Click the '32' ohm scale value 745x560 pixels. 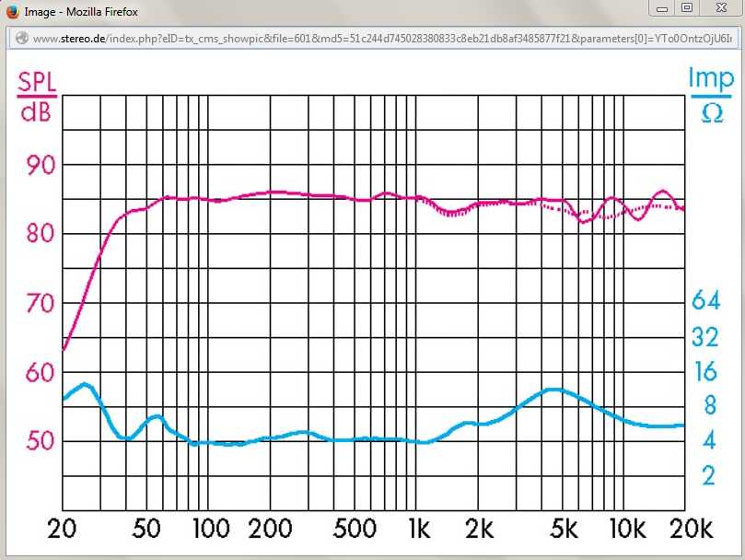tap(706, 337)
